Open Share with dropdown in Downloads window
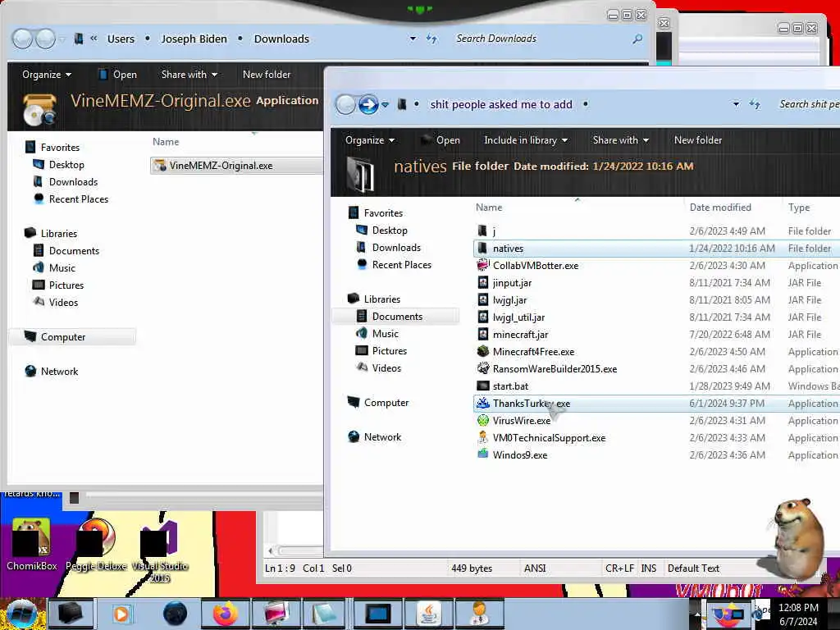Image resolution: width=840 pixels, height=630 pixels. point(189,75)
